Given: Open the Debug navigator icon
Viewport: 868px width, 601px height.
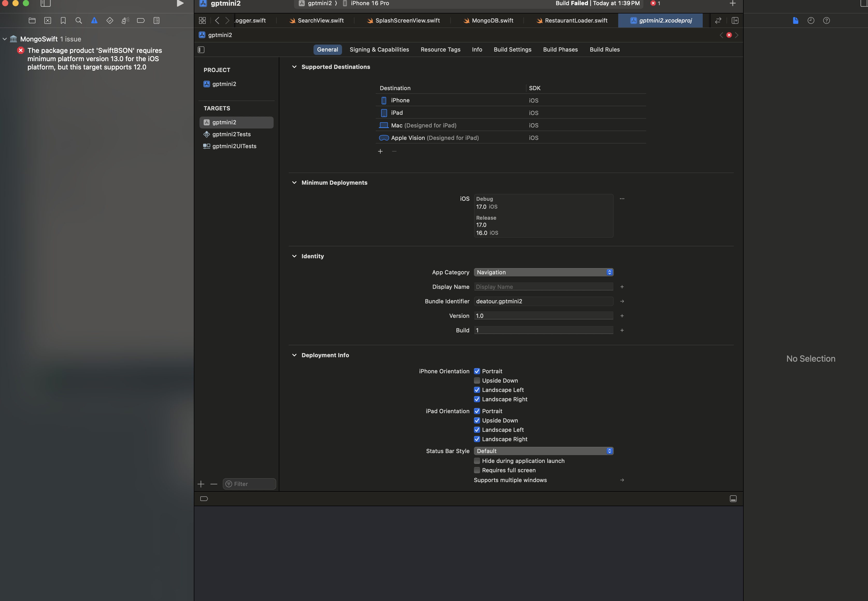Looking at the screenshot, I should (125, 20).
